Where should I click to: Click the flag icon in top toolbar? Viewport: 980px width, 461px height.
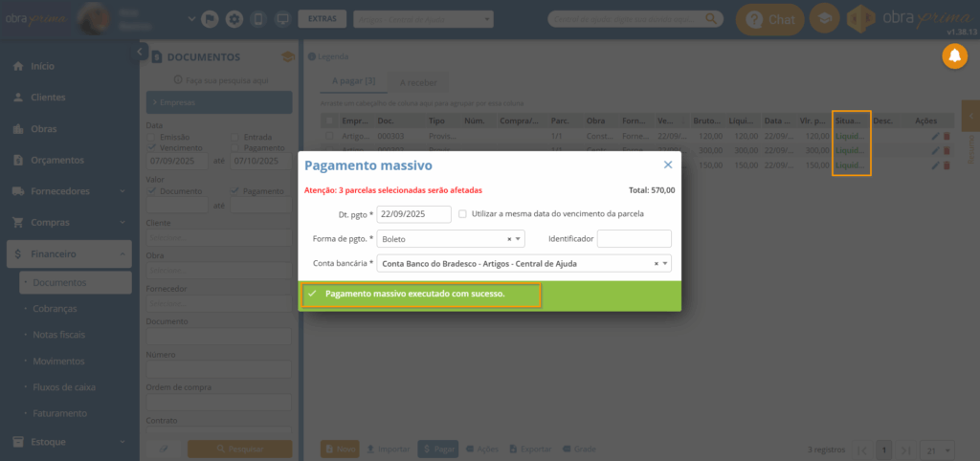coord(211,19)
